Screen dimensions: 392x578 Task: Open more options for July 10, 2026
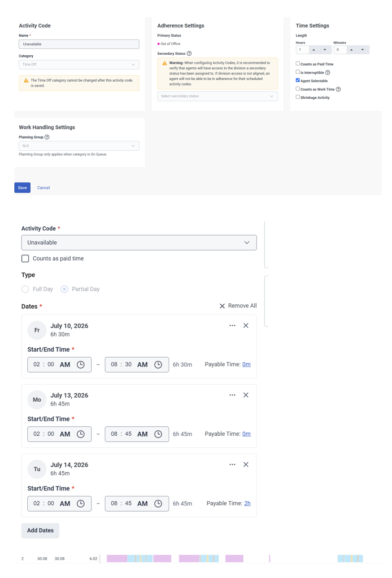[x=232, y=326]
